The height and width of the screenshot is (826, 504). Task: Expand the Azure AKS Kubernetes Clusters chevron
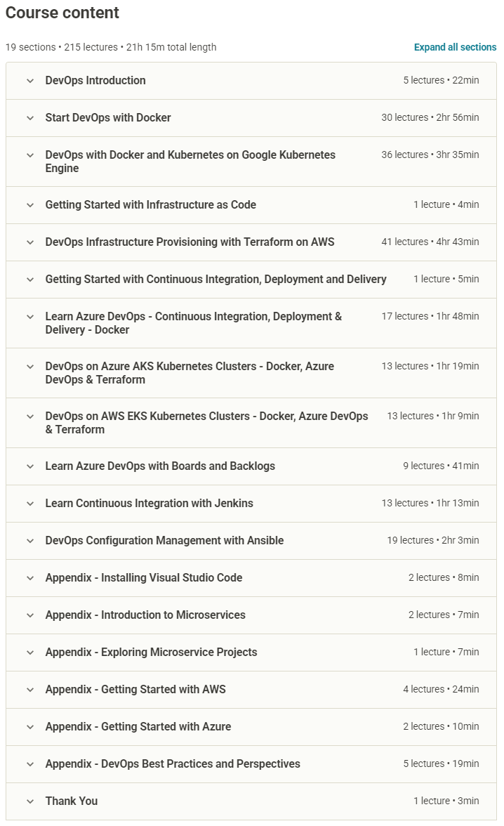30,367
